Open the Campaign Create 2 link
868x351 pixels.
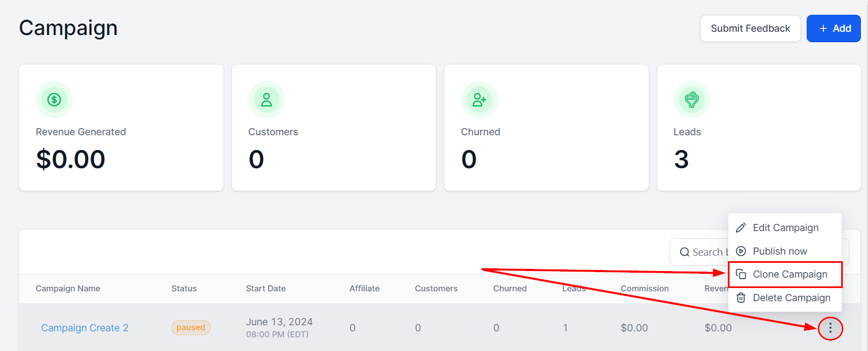pyautogui.click(x=85, y=328)
